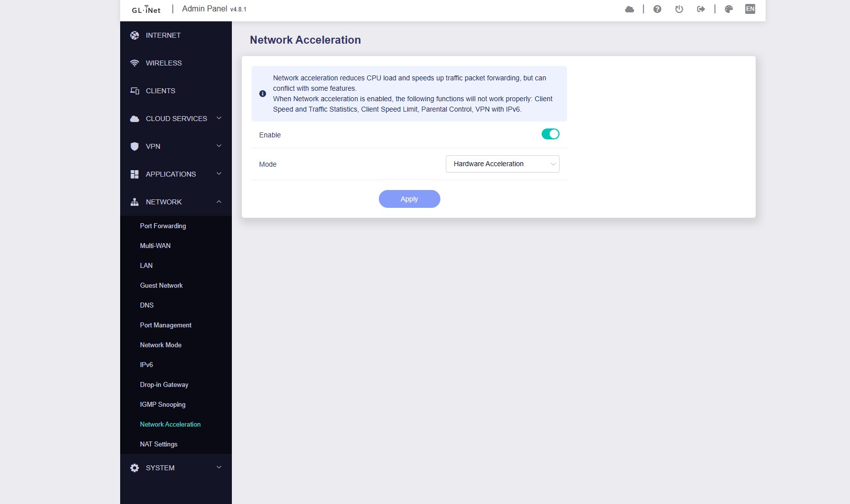
Task: Click the info icon in notice box
Action: coord(263,94)
